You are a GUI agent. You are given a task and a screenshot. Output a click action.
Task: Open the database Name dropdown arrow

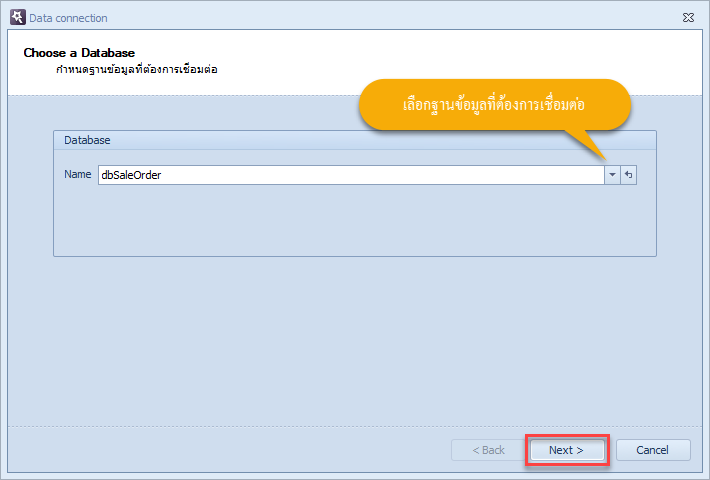[x=612, y=175]
